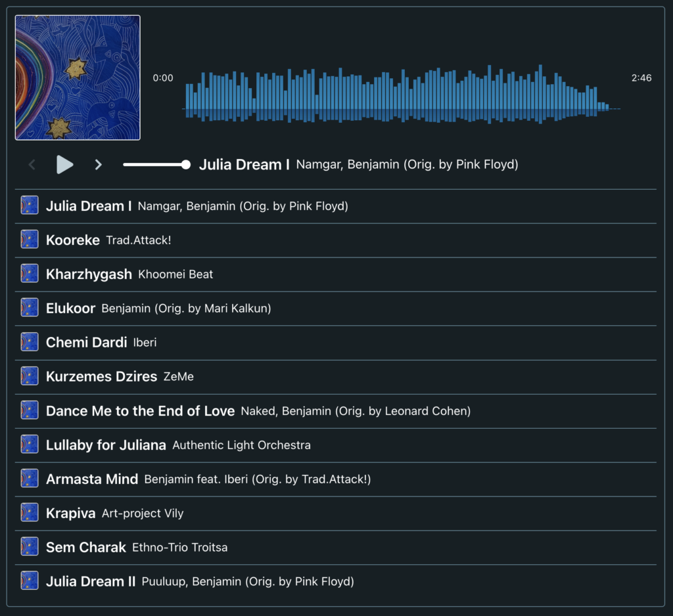Click album icon beside Kooreke
The width and height of the screenshot is (673, 616).
(x=29, y=239)
